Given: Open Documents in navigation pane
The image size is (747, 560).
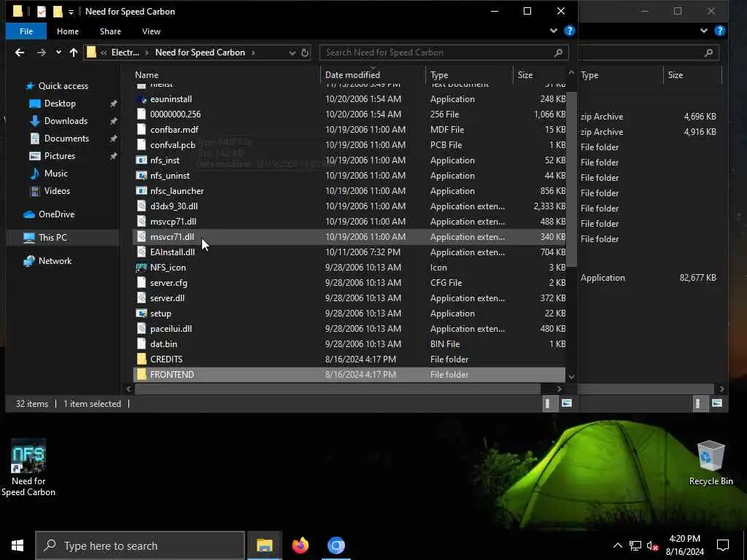Looking at the screenshot, I should [66, 139].
